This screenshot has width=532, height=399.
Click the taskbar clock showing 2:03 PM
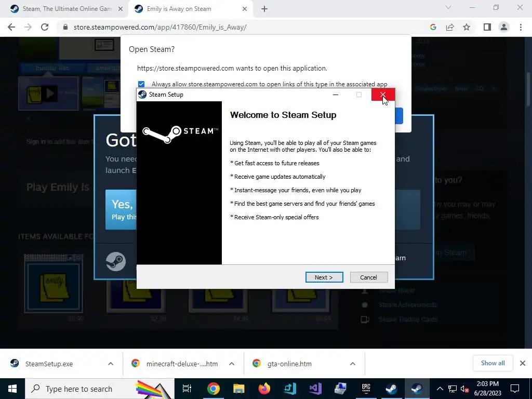pos(487,389)
